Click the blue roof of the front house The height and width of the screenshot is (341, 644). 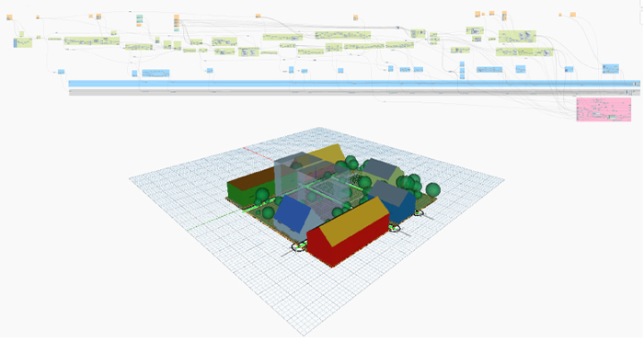pos(293,213)
